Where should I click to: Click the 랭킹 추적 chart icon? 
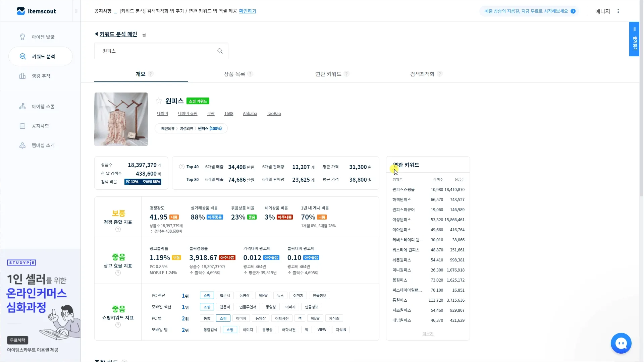(x=22, y=76)
